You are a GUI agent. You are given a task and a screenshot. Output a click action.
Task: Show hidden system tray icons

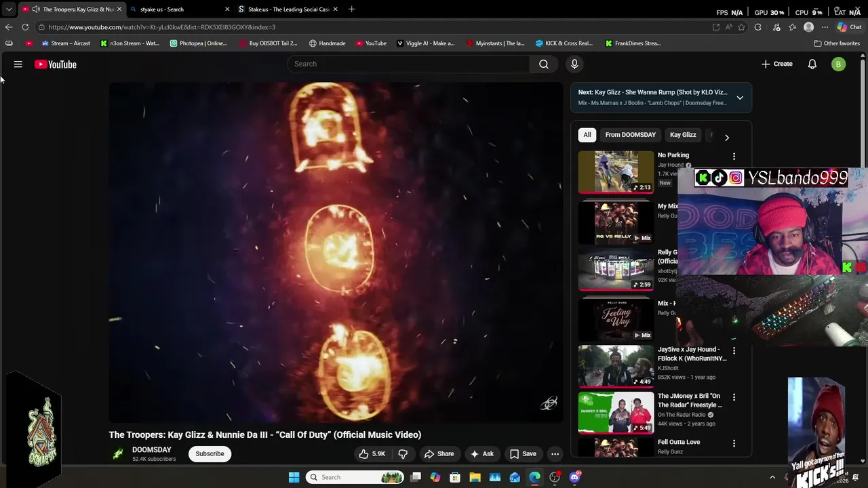772,477
